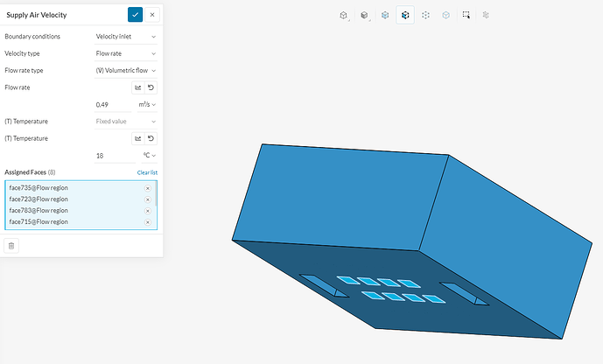Remove face783@Flow region from assignment
Screen dimensions: 603x364
[148, 211]
